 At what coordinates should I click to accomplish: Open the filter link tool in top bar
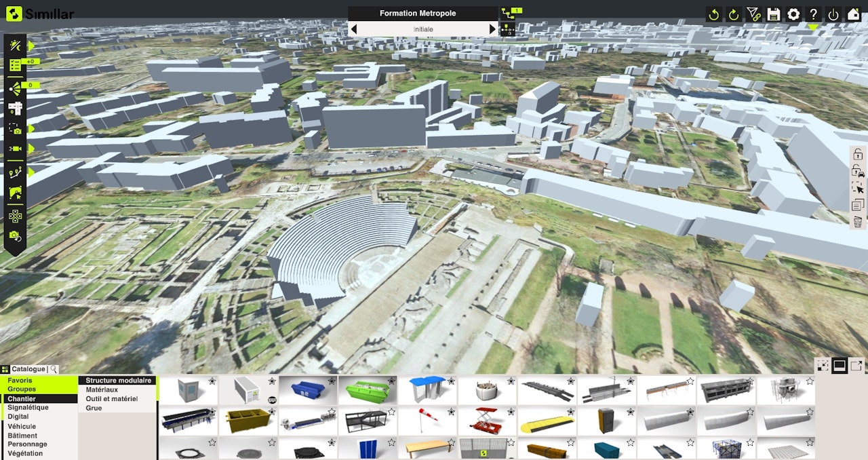tap(753, 14)
